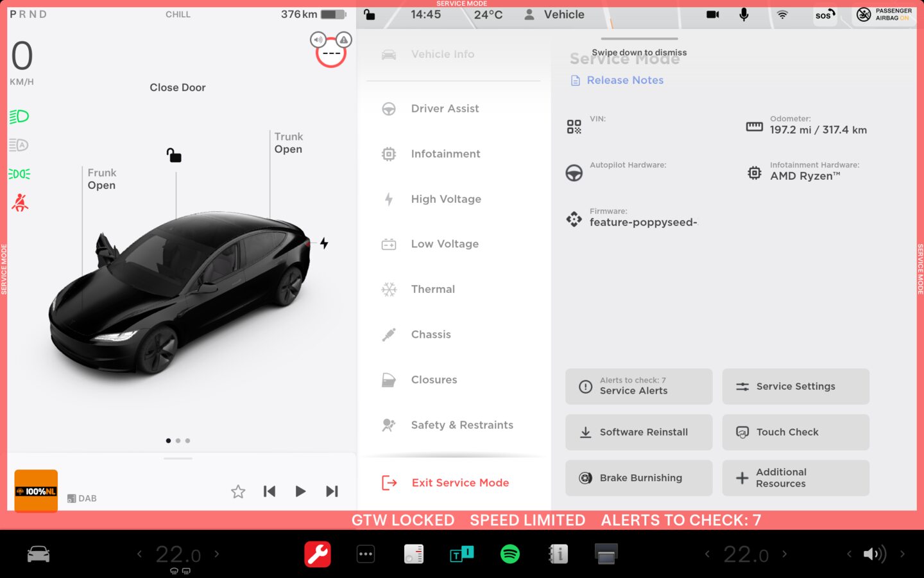This screenshot has height=578, width=924.
Task: Open the car controls icon in dock
Action: click(38, 554)
